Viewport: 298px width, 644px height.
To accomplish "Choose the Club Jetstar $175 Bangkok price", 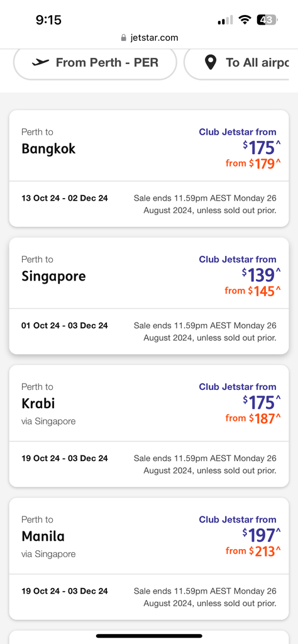I will pos(262,148).
